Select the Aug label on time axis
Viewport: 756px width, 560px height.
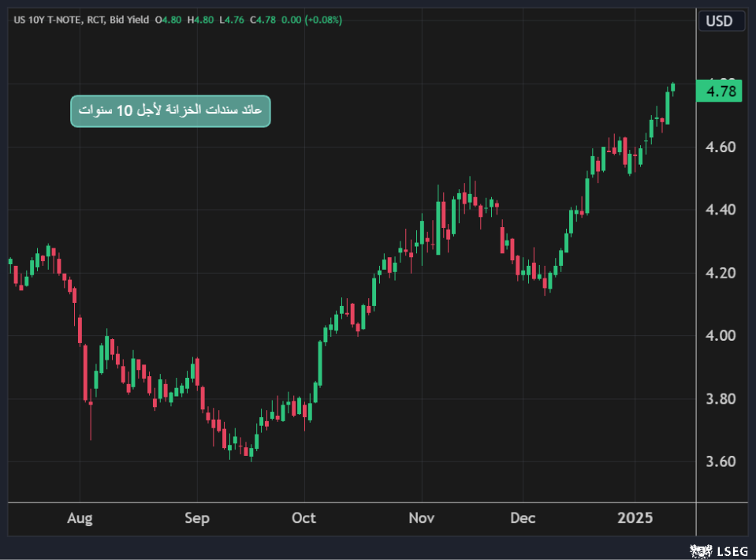tap(80, 518)
